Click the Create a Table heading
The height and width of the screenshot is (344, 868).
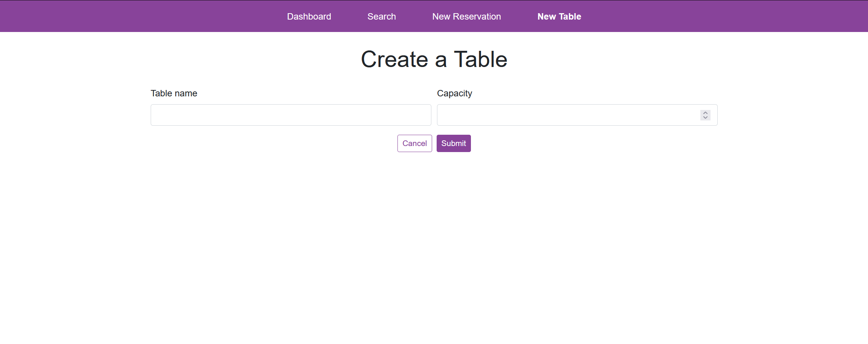pyautogui.click(x=434, y=59)
